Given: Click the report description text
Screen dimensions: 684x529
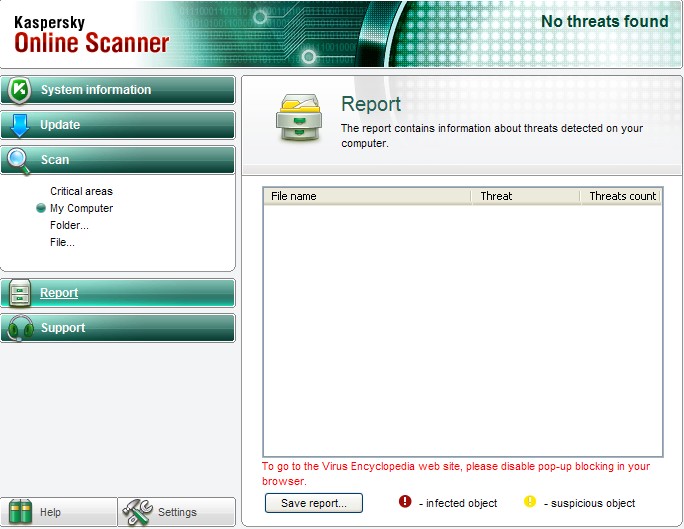Looking at the screenshot, I should [x=492, y=136].
